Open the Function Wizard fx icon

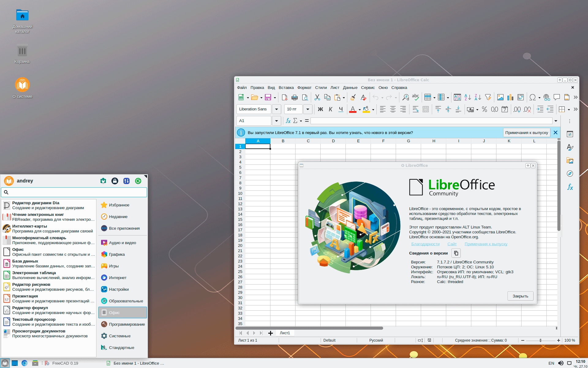point(288,121)
